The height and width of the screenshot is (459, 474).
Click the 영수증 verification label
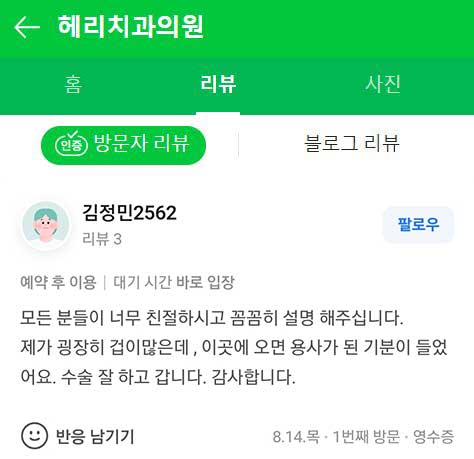[434, 436]
